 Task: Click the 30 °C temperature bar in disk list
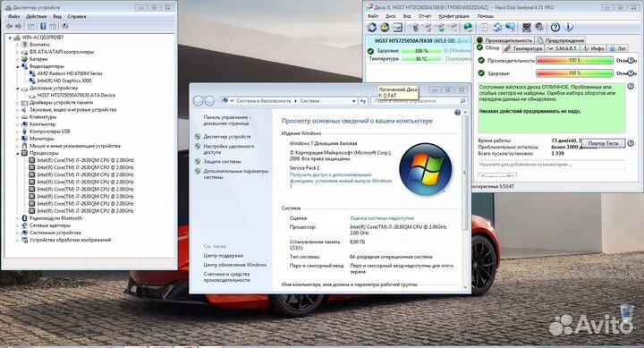tap(421, 59)
